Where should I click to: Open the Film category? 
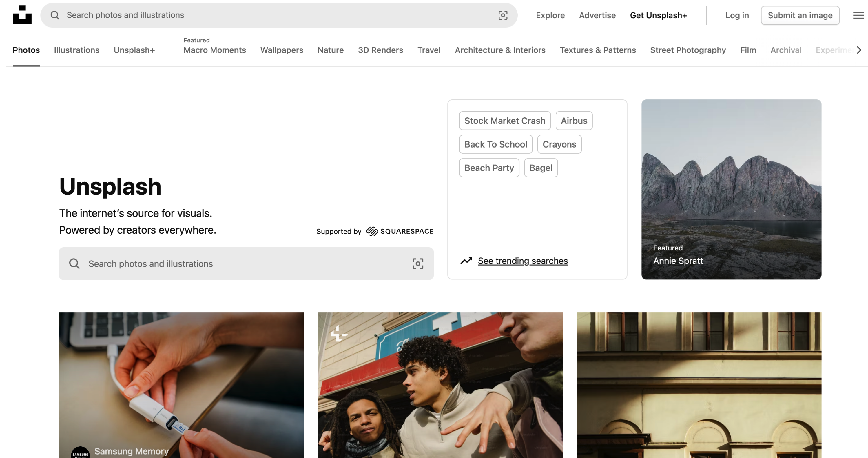[748, 50]
